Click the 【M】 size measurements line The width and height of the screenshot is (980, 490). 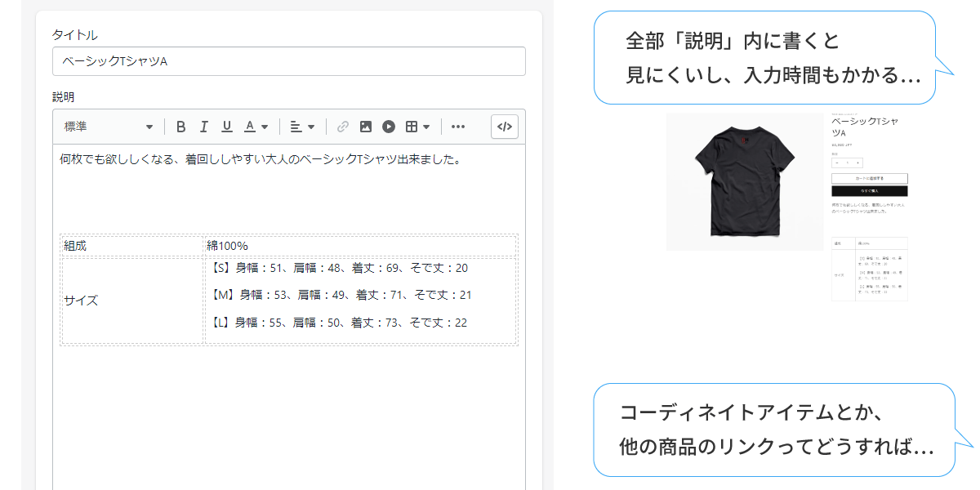338,295
